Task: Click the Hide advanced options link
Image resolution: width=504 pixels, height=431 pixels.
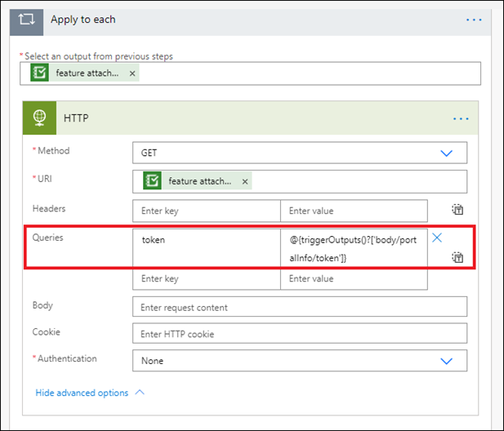Action: (x=82, y=393)
